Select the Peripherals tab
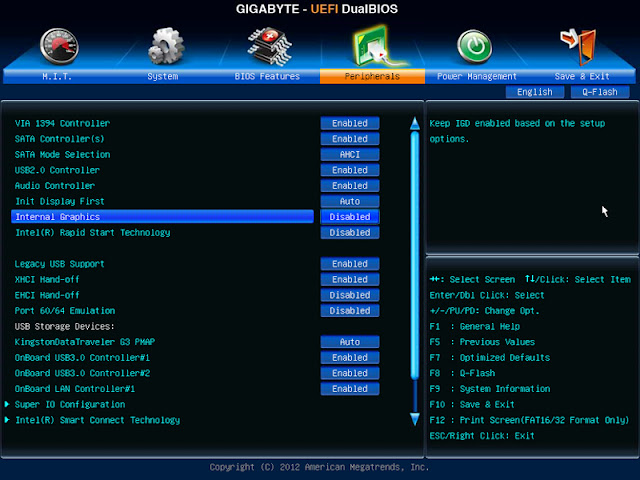 (372, 76)
